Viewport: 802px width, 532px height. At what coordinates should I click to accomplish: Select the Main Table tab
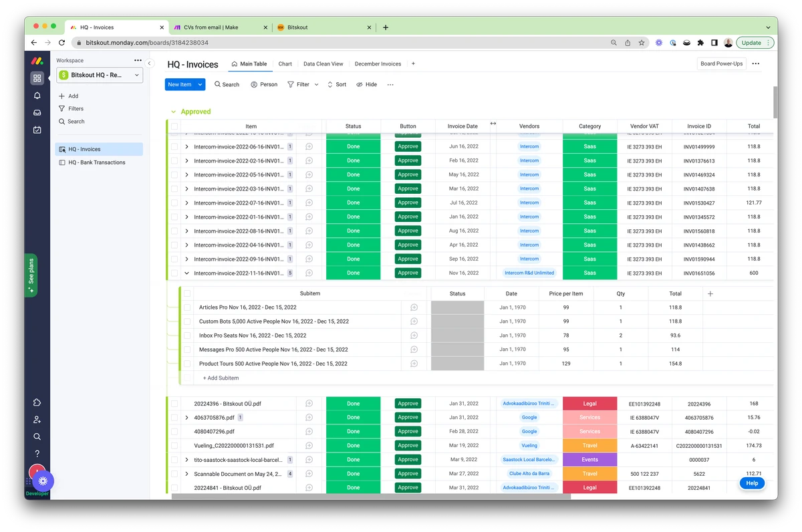pyautogui.click(x=249, y=63)
